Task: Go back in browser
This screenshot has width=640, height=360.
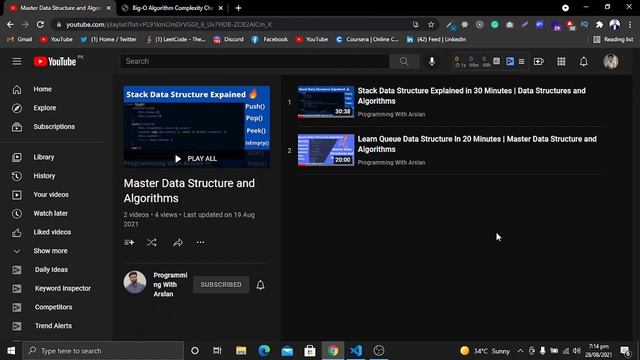Action: 10,24
